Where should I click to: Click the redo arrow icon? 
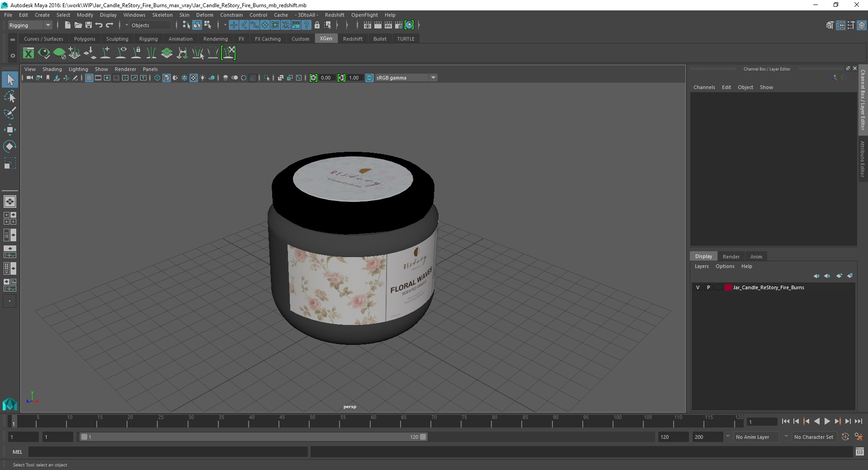[x=109, y=25]
